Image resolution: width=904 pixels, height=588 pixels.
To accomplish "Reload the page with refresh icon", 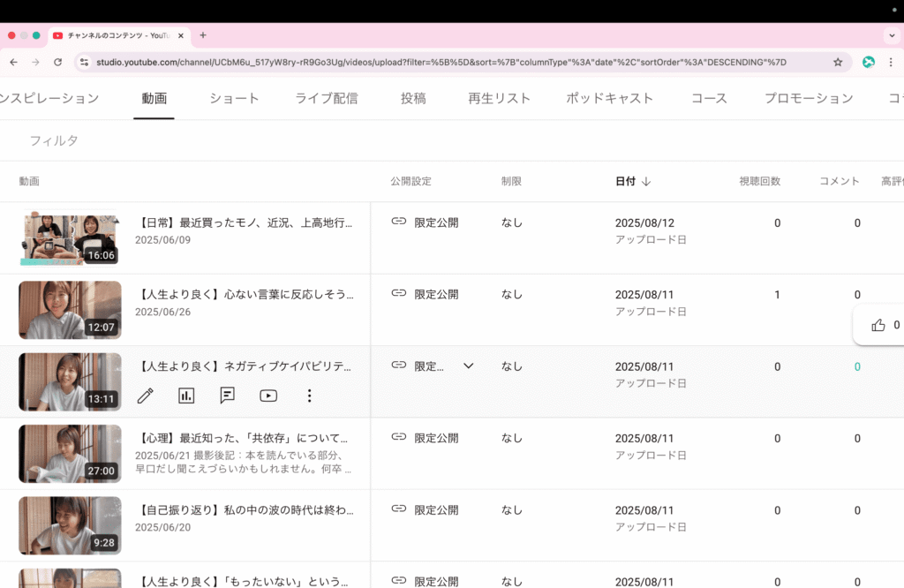I will click(58, 62).
